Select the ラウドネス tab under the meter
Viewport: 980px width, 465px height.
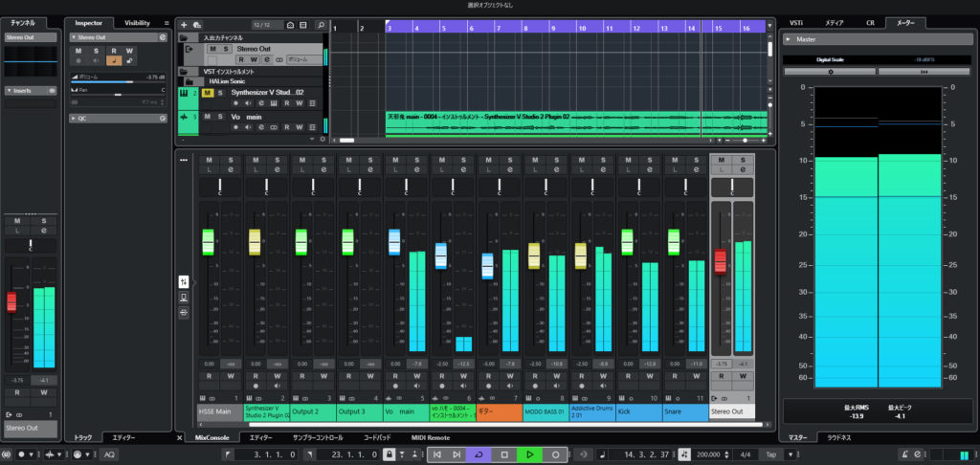(837, 437)
